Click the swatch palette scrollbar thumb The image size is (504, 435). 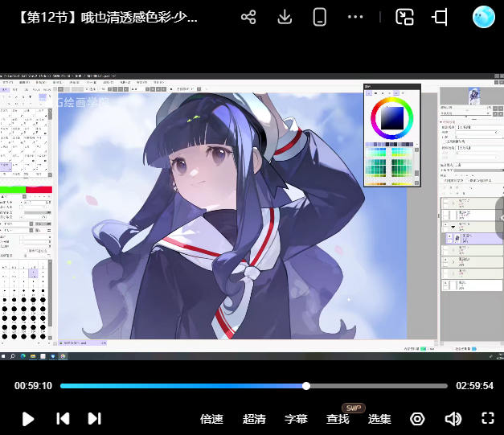coord(416,173)
